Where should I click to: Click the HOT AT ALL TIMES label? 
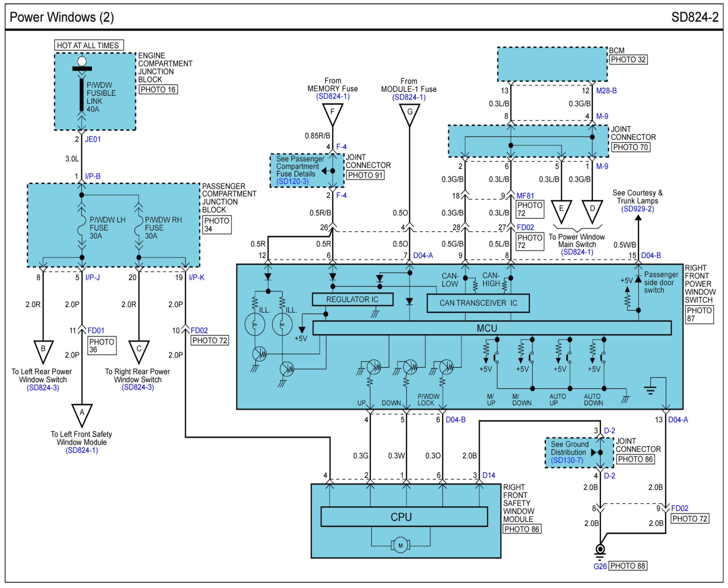click(x=88, y=45)
